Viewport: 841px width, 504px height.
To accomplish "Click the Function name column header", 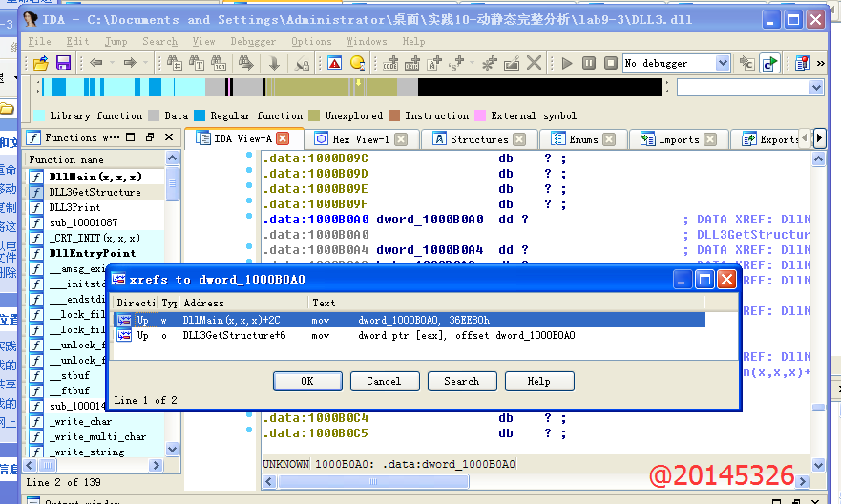I will point(95,159).
